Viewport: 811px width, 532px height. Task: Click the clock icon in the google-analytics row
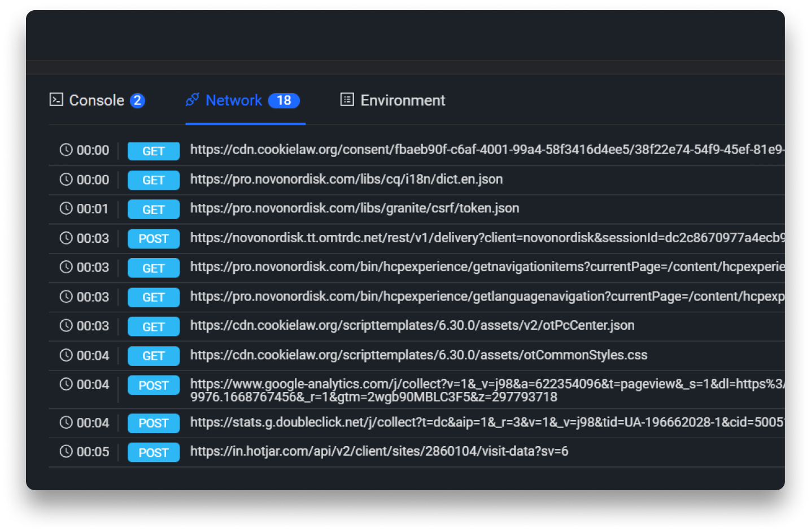(66, 384)
